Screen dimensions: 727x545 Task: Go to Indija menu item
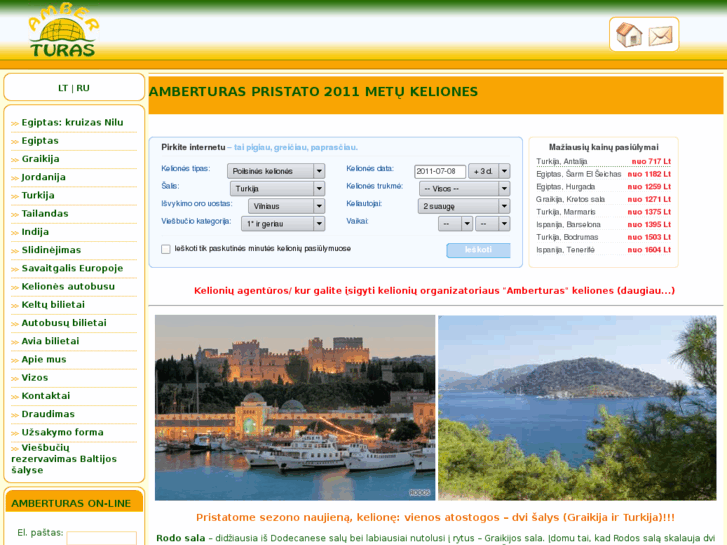(35, 232)
